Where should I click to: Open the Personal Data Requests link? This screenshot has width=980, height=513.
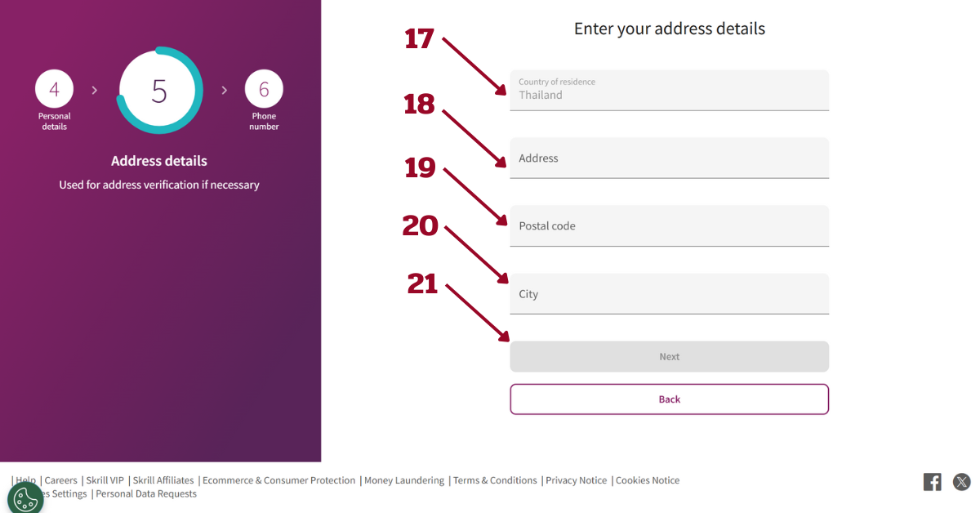tap(146, 493)
